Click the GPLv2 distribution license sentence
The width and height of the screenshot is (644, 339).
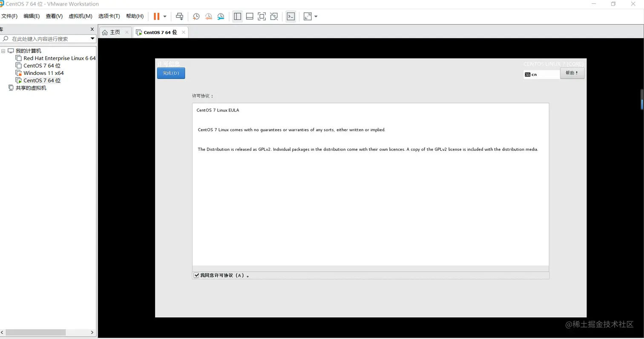[x=368, y=149]
